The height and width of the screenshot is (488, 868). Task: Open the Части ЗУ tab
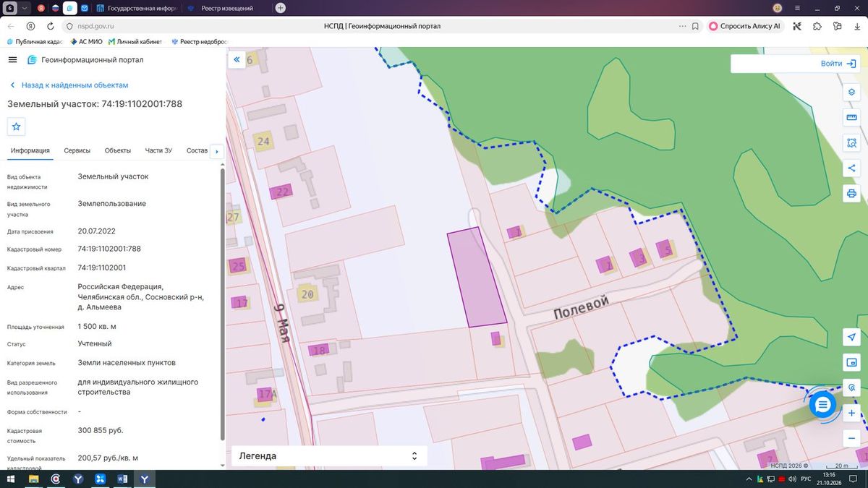[158, 150]
